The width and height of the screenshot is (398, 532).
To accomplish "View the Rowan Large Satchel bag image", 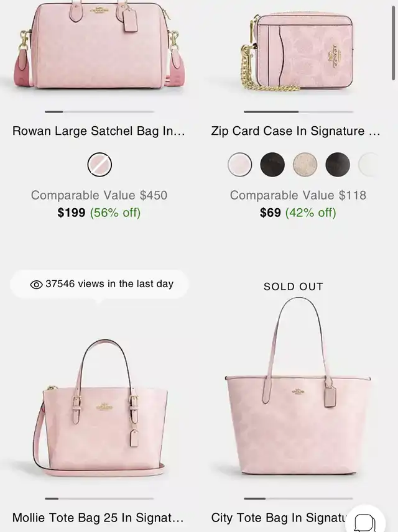I will coord(99,46).
